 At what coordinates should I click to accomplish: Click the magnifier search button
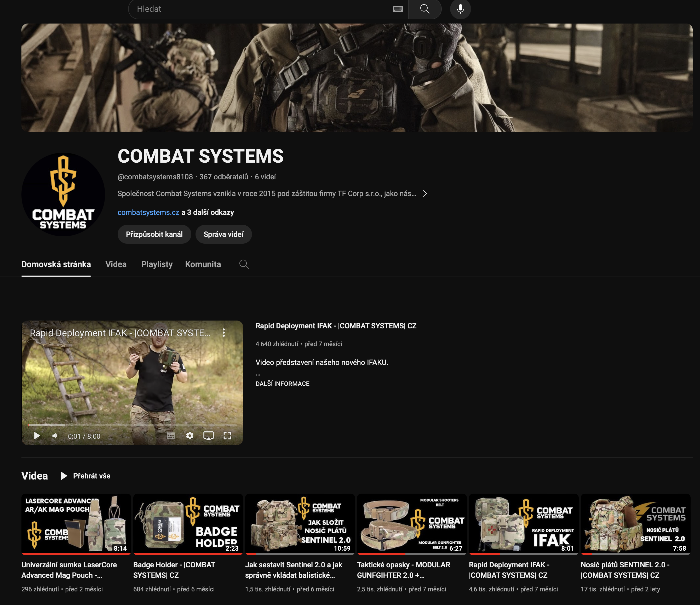coord(425,9)
